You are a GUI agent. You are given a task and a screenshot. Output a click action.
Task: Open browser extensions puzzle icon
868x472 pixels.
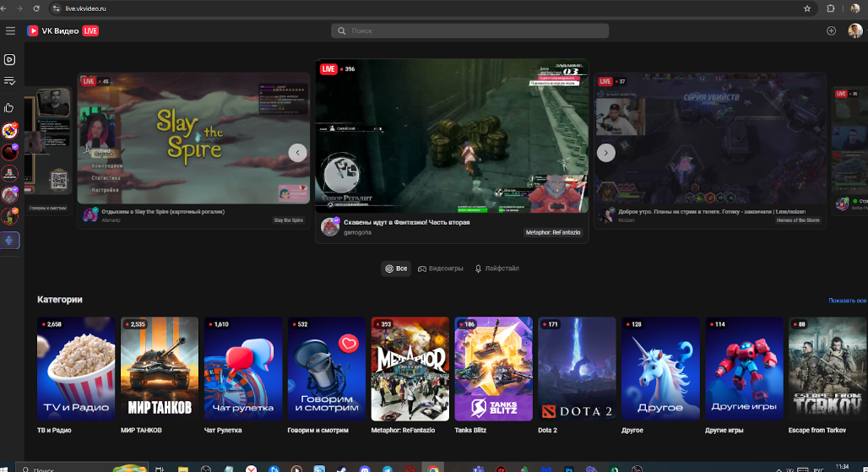[x=830, y=8]
